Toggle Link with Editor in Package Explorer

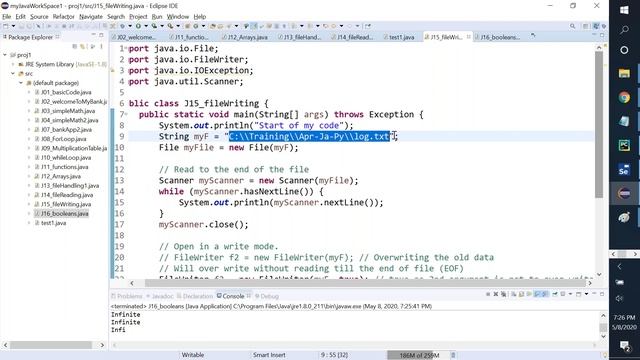click(x=83, y=46)
